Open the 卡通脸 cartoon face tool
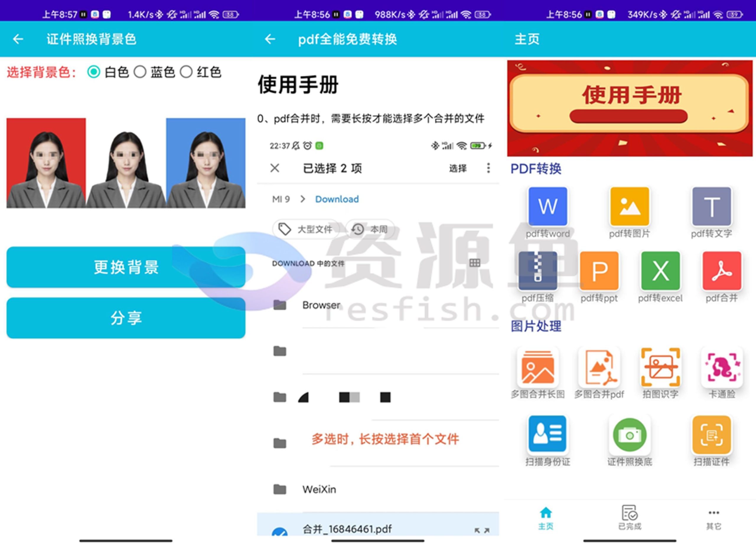756x546 pixels. pos(722,367)
